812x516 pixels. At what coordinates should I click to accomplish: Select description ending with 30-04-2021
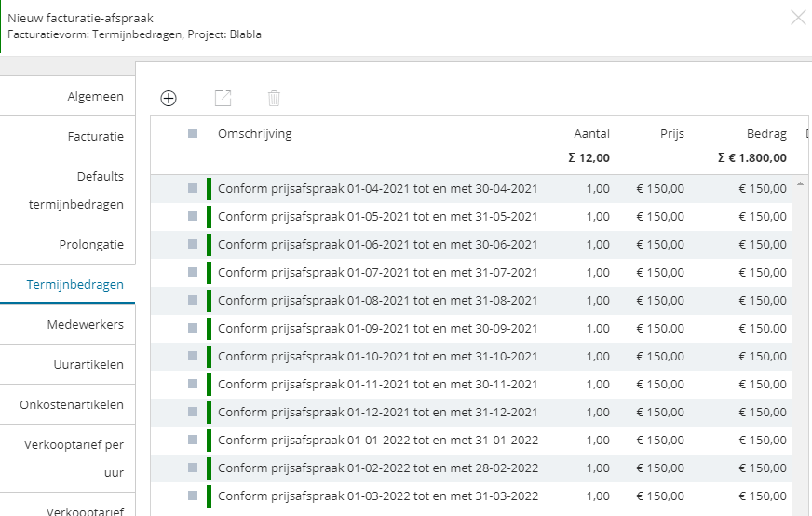[377, 188]
